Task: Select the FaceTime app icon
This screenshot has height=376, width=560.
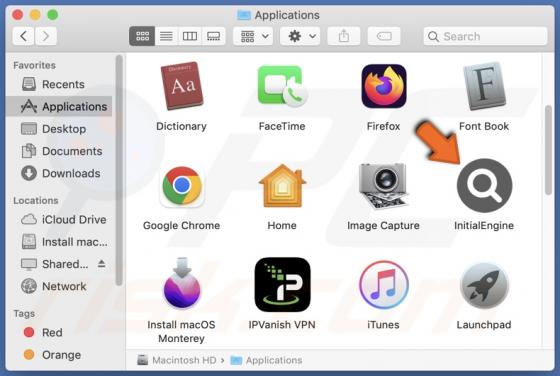Action: click(x=282, y=86)
